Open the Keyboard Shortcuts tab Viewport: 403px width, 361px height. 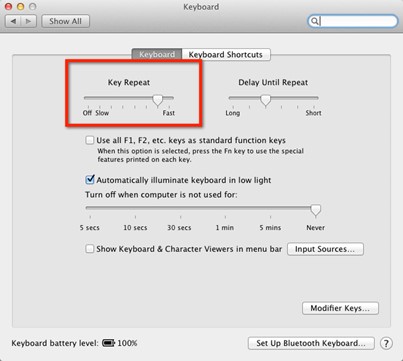[x=226, y=54]
